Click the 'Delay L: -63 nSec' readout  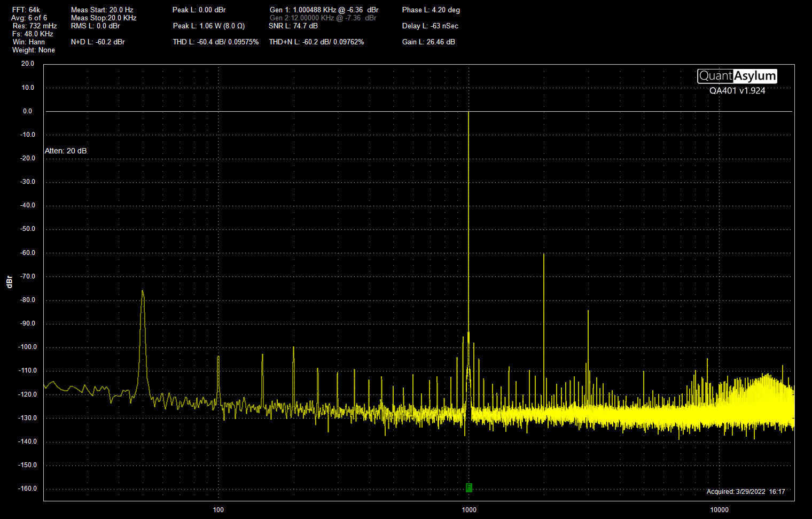pos(430,26)
